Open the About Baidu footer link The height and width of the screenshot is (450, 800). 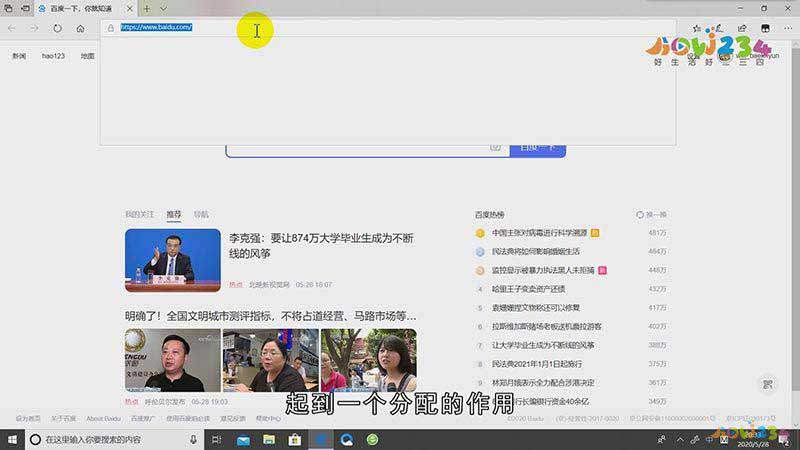click(104, 419)
